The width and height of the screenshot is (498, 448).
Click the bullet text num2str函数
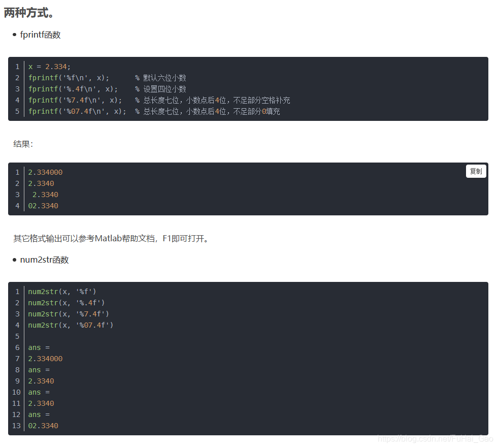click(x=45, y=260)
